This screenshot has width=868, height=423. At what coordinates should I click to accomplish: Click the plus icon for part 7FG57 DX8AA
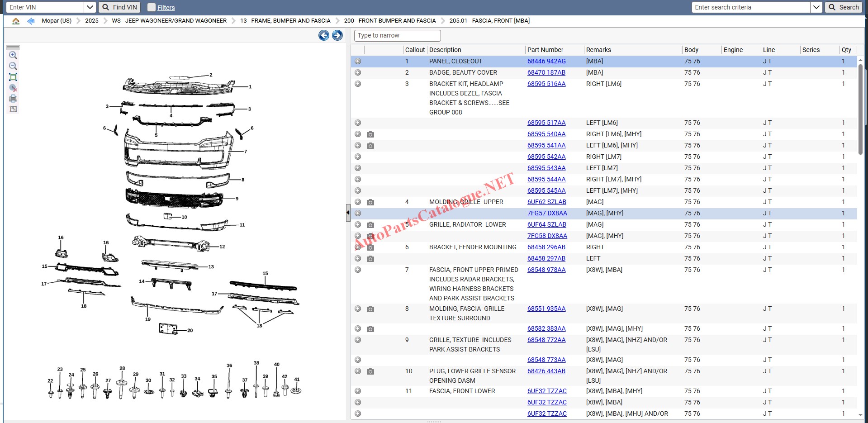point(358,213)
